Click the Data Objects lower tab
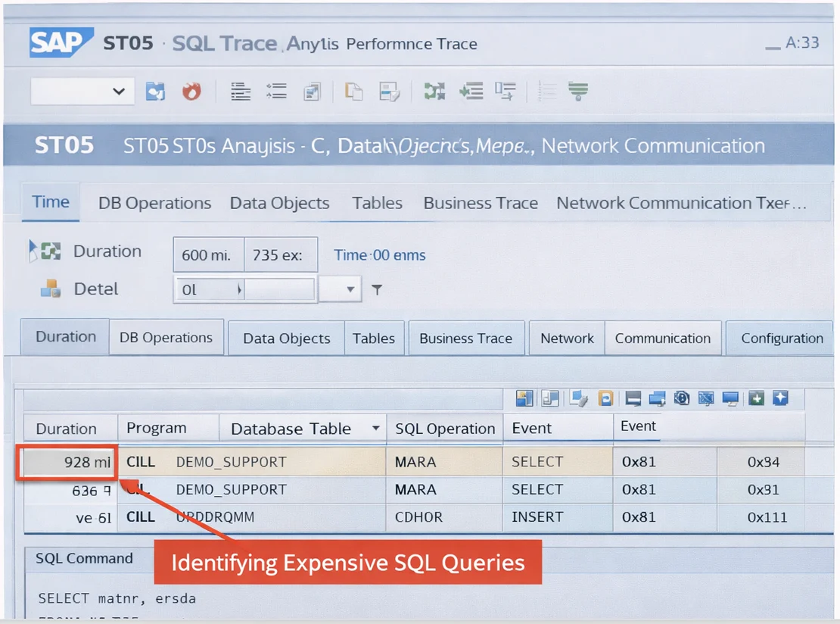The height and width of the screenshot is (624, 840). coord(286,339)
